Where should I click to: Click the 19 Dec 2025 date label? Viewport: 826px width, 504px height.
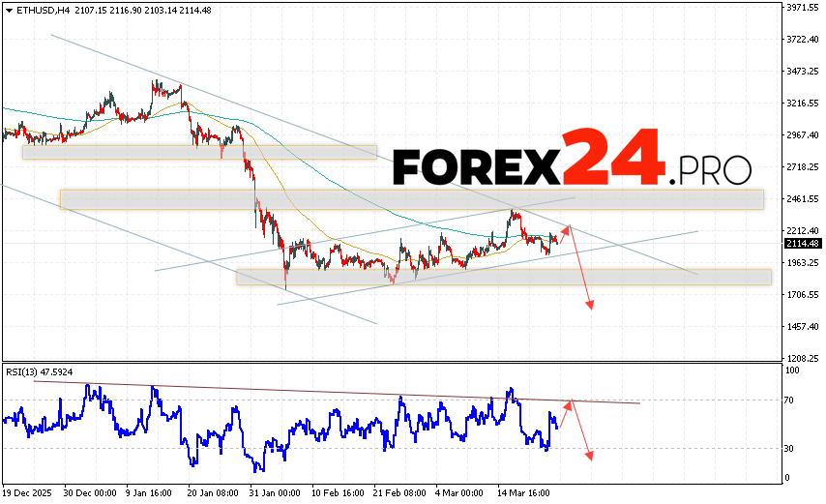pyautogui.click(x=29, y=490)
